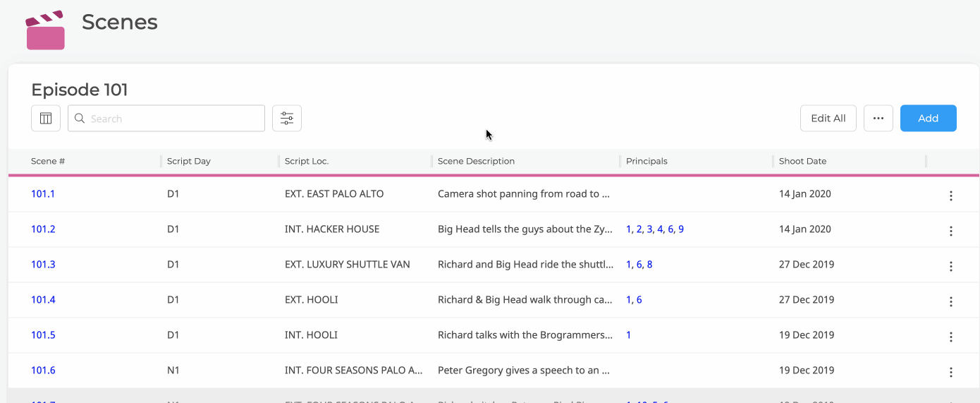Click the D1 script day for 101.2
The width and height of the screenshot is (980, 403).
(173, 229)
